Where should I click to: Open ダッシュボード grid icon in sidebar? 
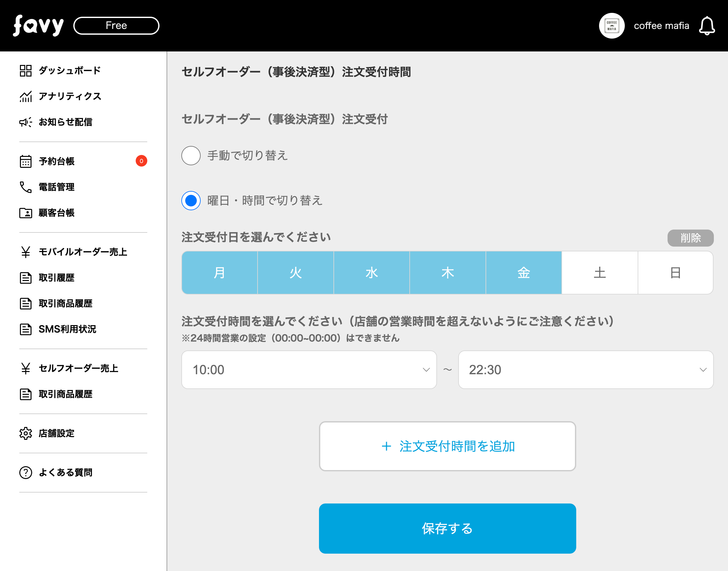[25, 70]
